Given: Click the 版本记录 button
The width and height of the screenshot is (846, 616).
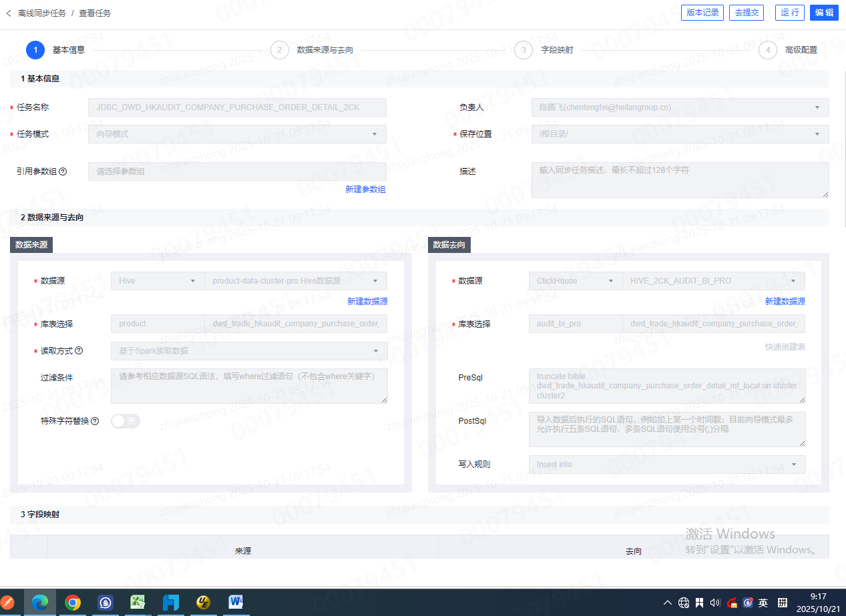Looking at the screenshot, I should pos(702,13).
